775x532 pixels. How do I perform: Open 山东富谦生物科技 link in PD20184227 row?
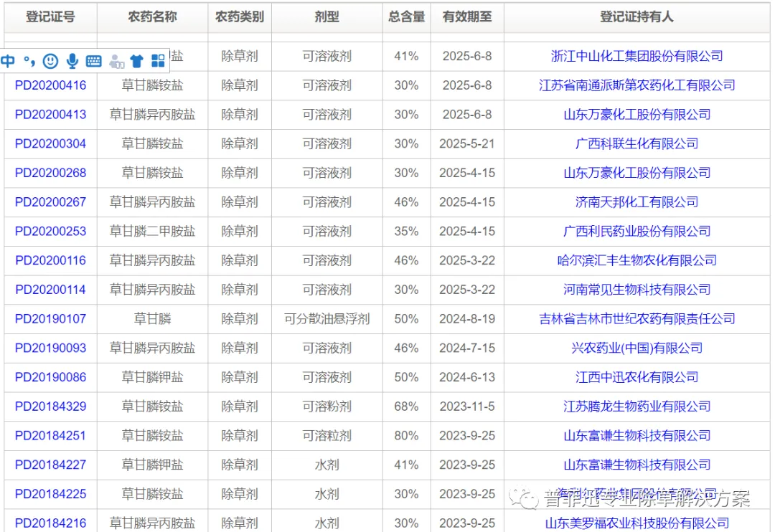[x=637, y=465]
